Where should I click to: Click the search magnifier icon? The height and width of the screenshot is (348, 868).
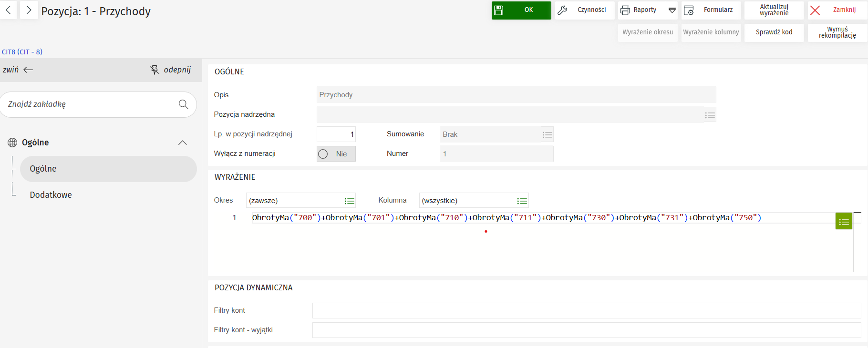coord(183,104)
